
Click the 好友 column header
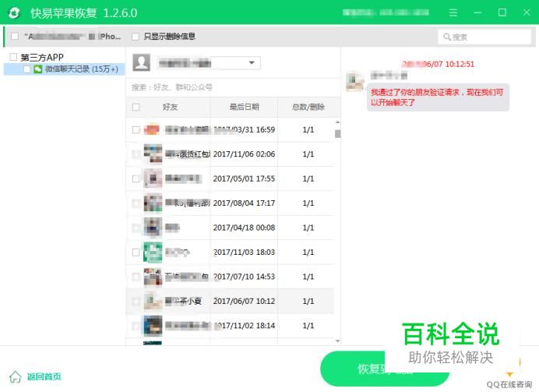point(170,107)
